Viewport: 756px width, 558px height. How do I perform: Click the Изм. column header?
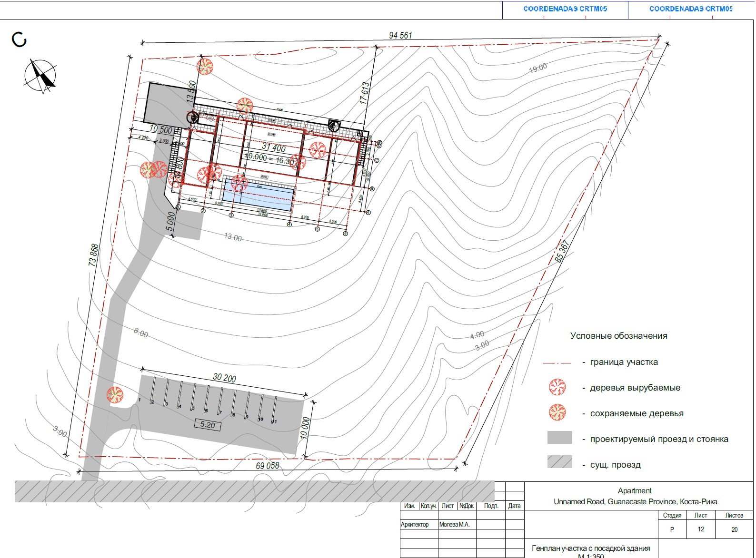409,506
